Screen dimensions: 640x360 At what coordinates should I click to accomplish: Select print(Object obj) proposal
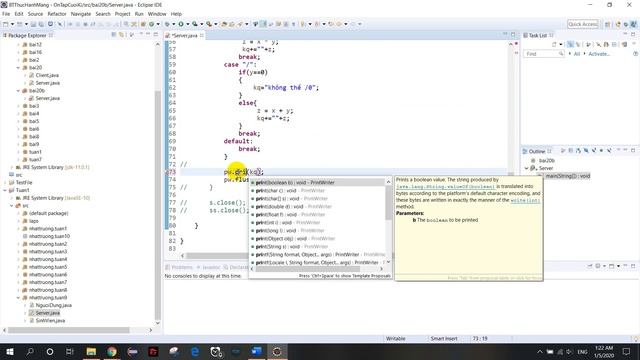317,238
